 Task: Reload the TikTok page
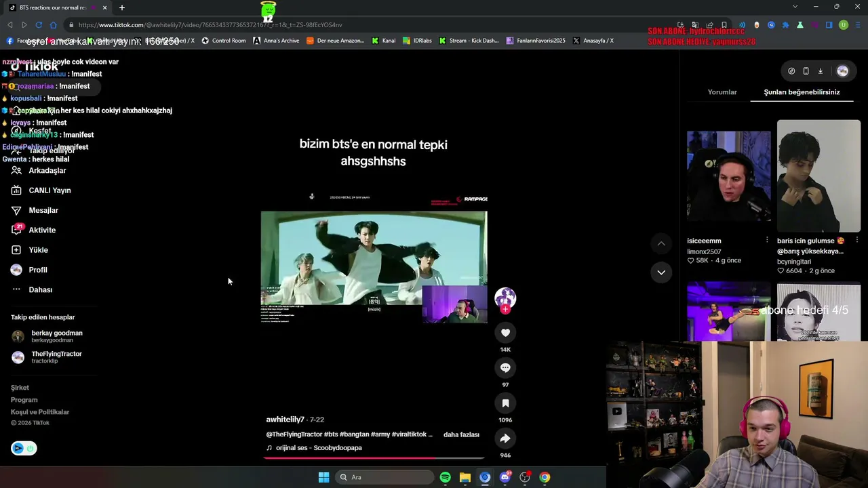(39, 25)
